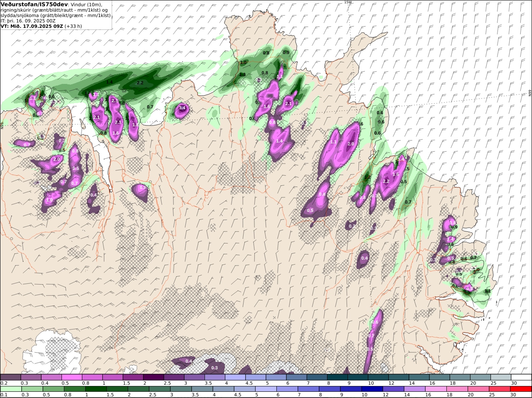Select the 0.4 orchid swatch in sleet/snow scale
The image size is (532, 398).
tap(51, 377)
